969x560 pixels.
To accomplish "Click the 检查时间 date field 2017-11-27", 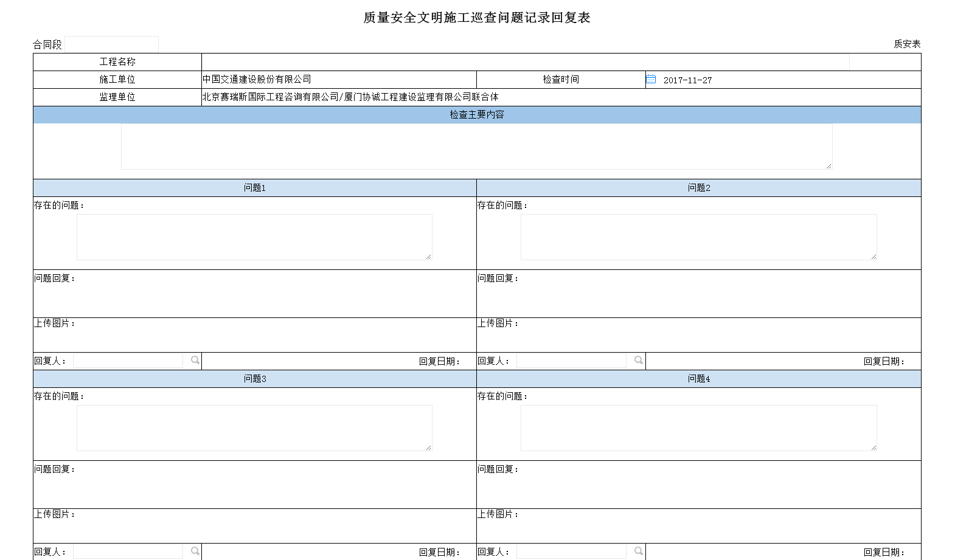I will 687,80.
